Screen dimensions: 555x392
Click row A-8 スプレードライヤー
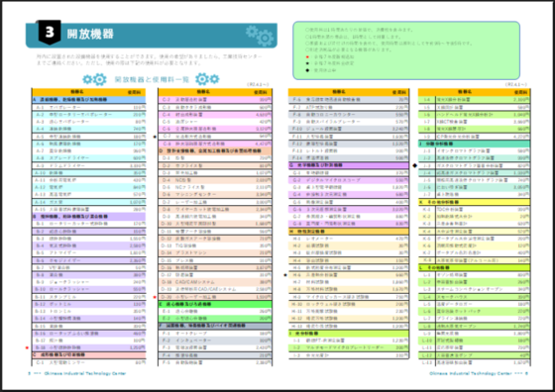(x=89, y=158)
